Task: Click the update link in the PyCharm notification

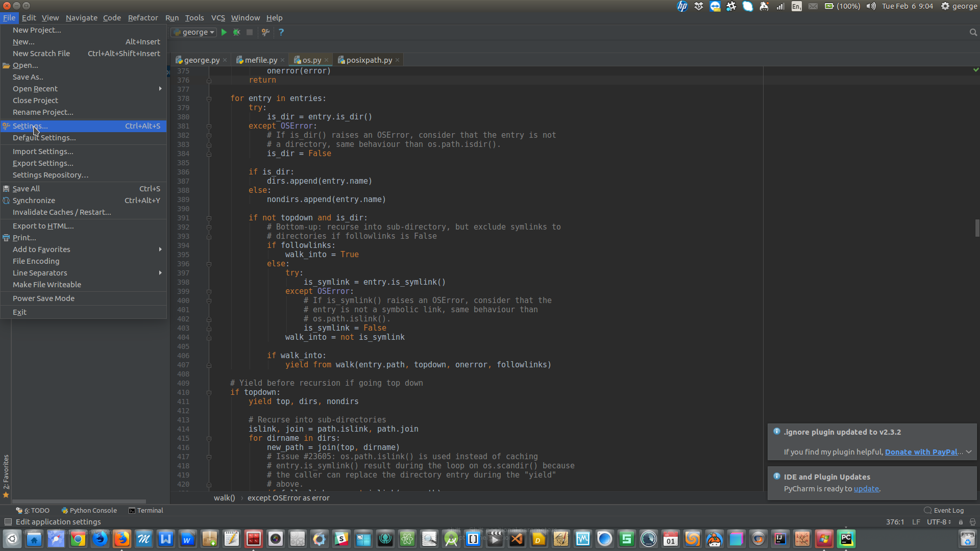Action: tap(866, 488)
